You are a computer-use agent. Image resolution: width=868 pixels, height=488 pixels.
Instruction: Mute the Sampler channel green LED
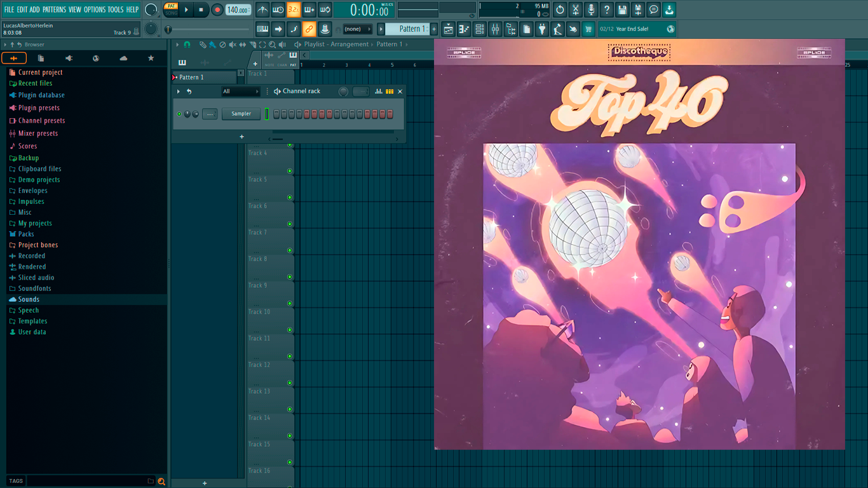coord(179,114)
